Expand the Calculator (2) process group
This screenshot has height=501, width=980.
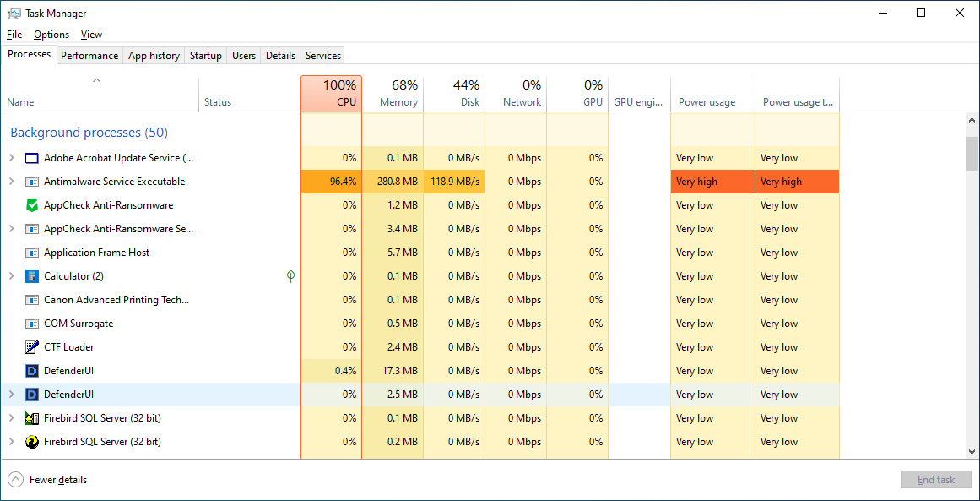tap(11, 276)
